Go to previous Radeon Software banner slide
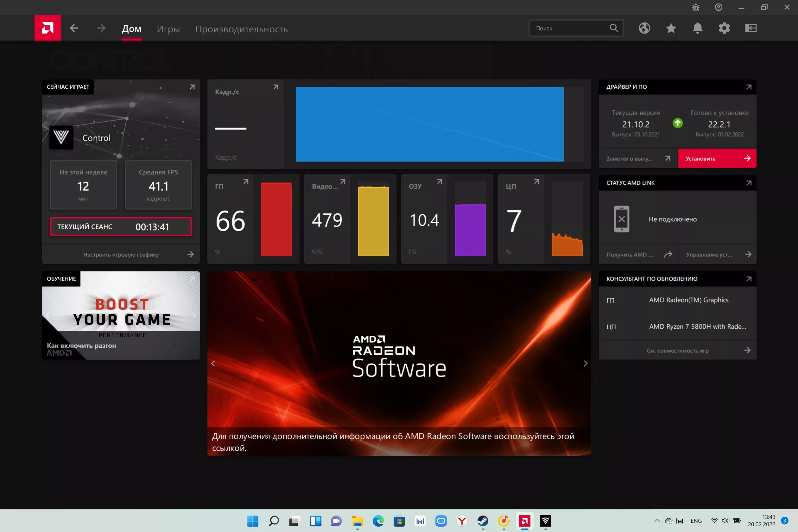The image size is (798, 532). (x=213, y=364)
